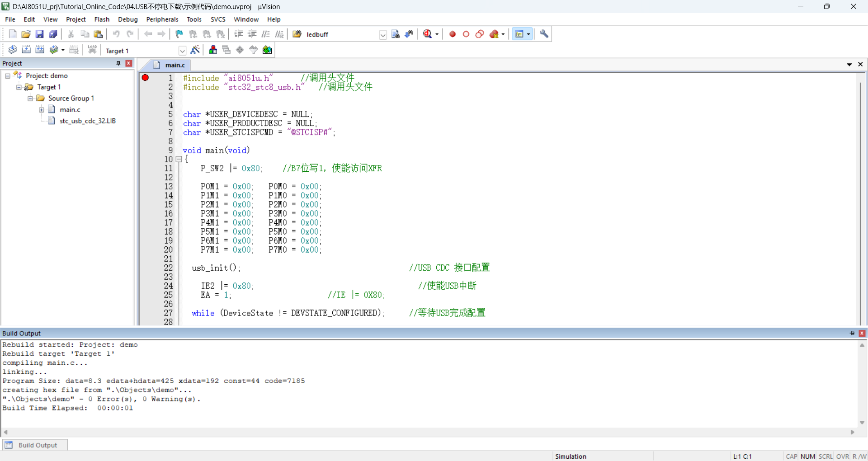Image resolution: width=868 pixels, height=461 pixels.
Task: Toggle breakpoint marker on line 1
Action: click(x=145, y=78)
